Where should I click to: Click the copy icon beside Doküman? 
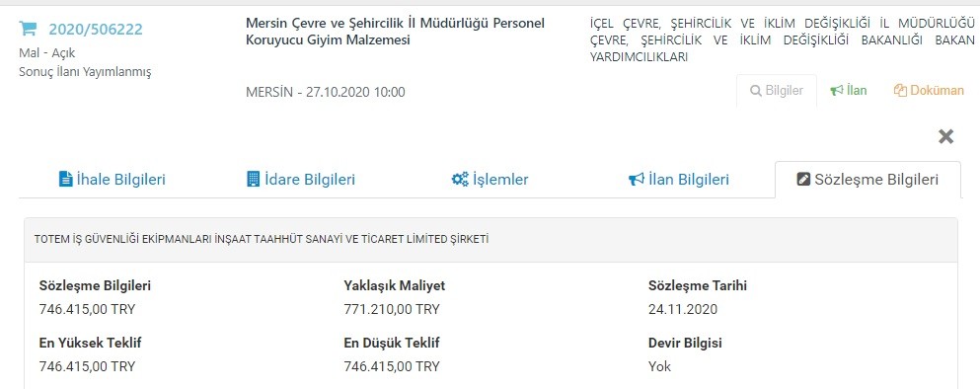coord(900,91)
